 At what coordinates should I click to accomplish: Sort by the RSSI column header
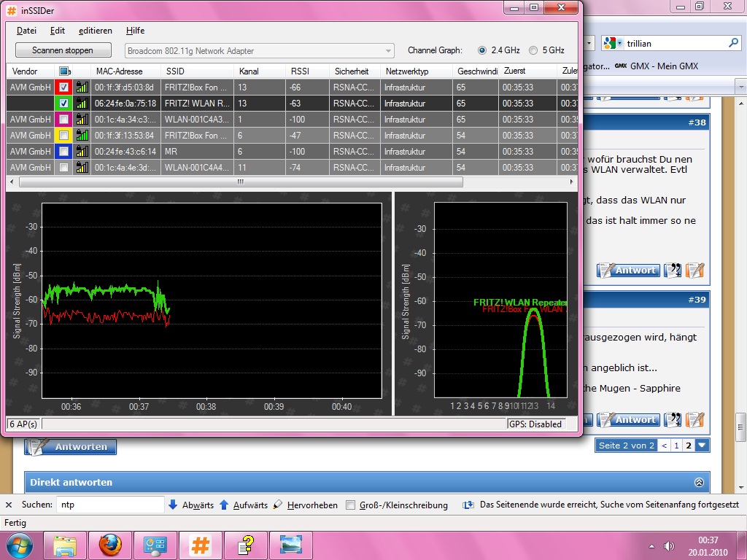pos(307,71)
